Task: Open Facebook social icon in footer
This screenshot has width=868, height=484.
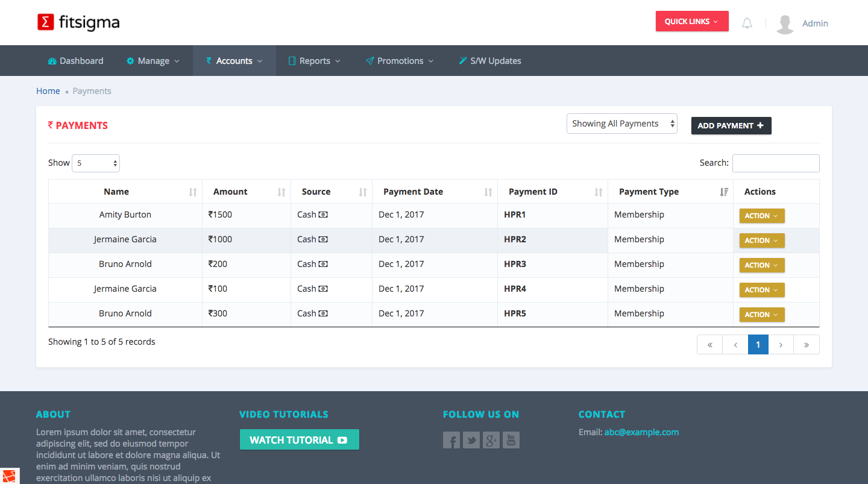Action: tap(451, 440)
